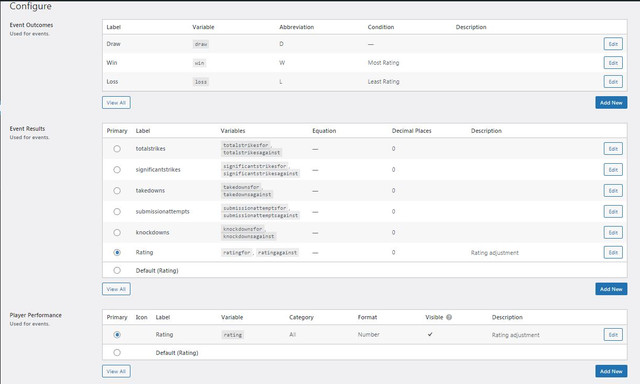Screen dimensions: 640x384
Task: Click the 'Abbreviation' column header
Action: (x=297, y=27)
